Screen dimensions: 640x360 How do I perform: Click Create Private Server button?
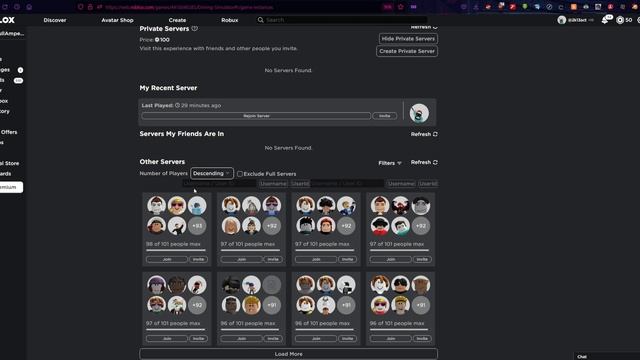pyautogui.click(x=407, y=51)
